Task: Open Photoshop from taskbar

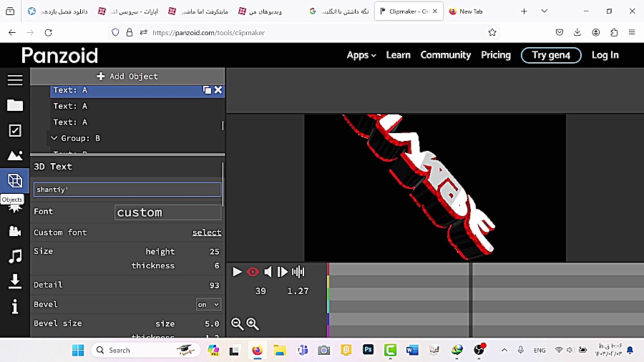Action: click(x=368, y=350)
